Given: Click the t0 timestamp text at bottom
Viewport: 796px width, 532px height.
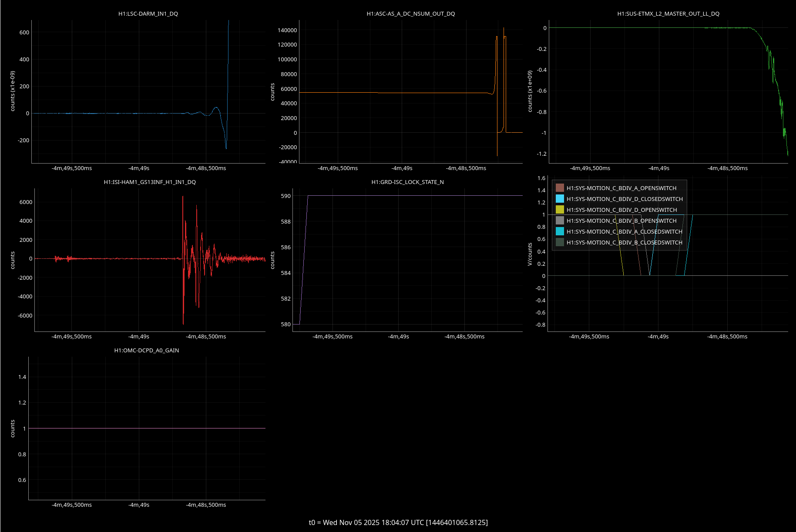Looking at the screenshot, I should pos(398,522).
